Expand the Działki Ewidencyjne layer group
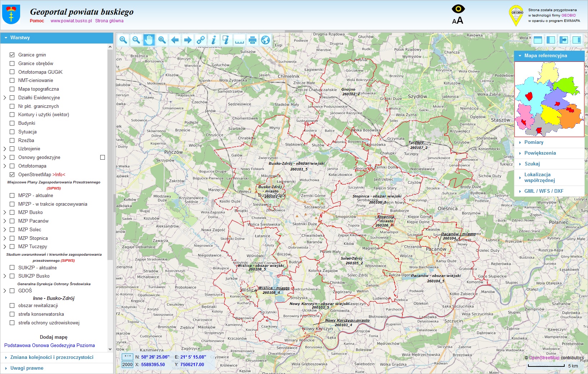This screenshot has height=374, width=588. coord(5,97)
